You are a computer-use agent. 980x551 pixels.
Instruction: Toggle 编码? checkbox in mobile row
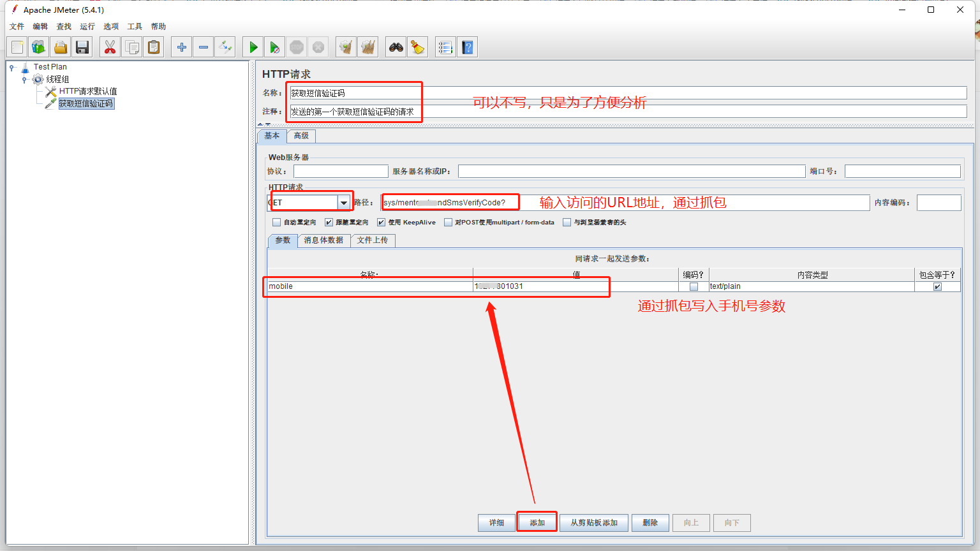point(694,287)
